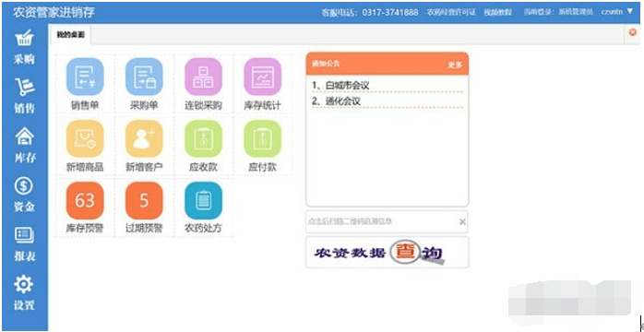644x332 pixels.
Task: Open the 资金 funds sidebar module
Action: [x=24, y=195]
